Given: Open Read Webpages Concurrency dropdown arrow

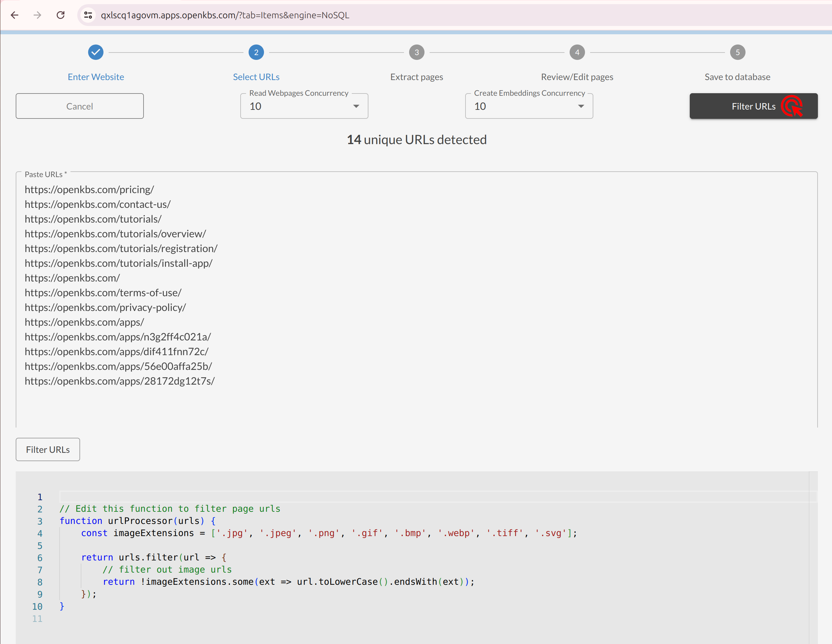Looking at the screenshot, I should [356, 106].
